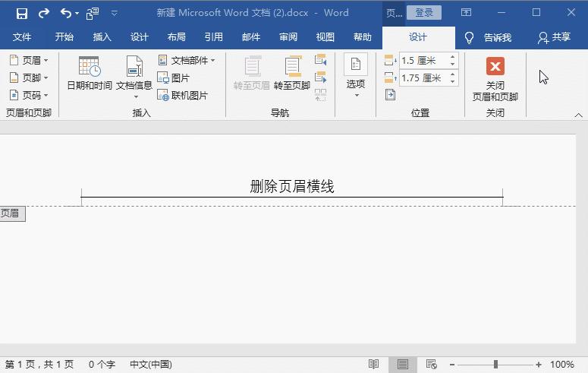
Task: Click the Redo arrow in quick access toolbar
Action: click(x=44, y=14)
